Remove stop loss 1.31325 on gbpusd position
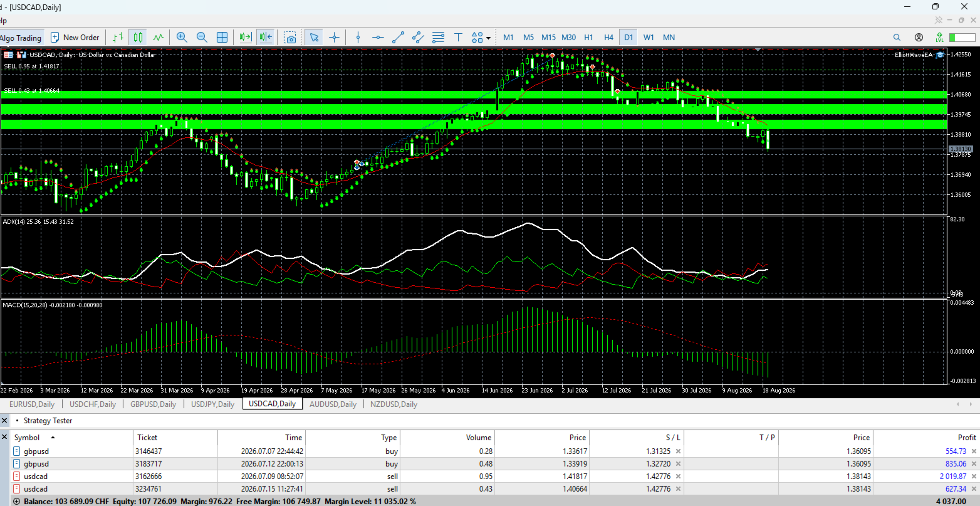 click(678, 451)
